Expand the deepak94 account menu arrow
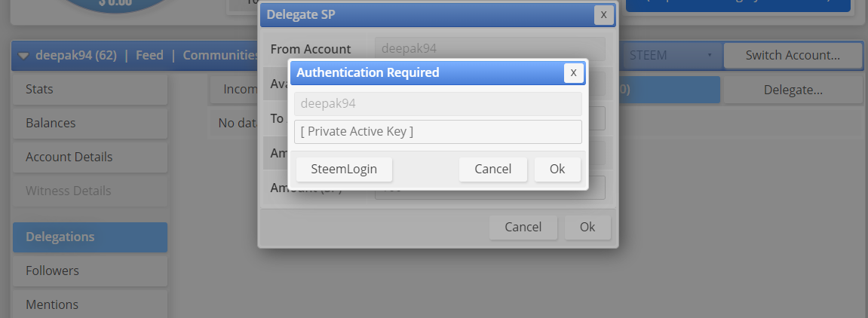 tap(23, 55)
